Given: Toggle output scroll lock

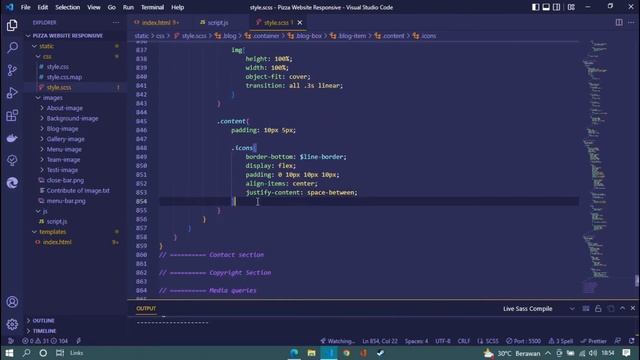Looking at the screenshot, I should [598, 309].
